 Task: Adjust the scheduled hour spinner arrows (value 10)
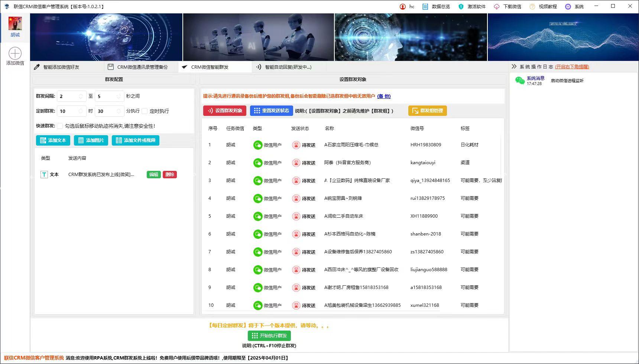[81, 111]
